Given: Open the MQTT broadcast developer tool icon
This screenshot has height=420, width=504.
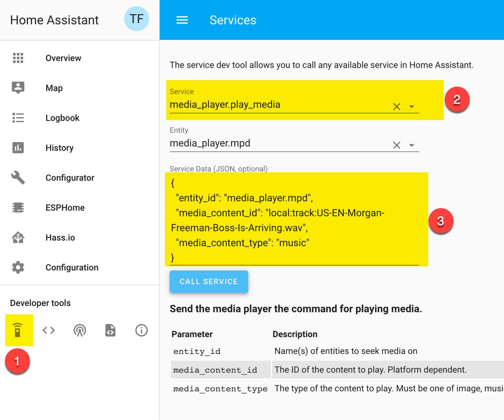Looking at the screenshot, I should coord(80,330).
